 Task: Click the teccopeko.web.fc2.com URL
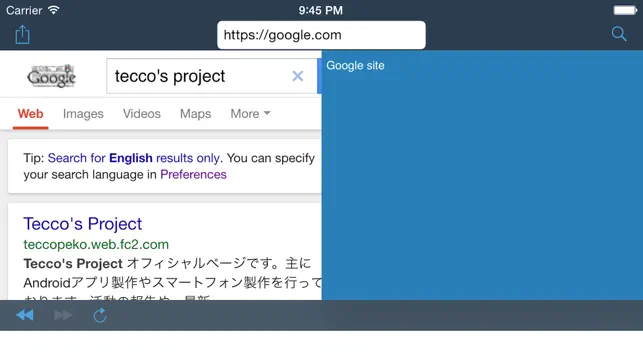(x=96, y=244)
